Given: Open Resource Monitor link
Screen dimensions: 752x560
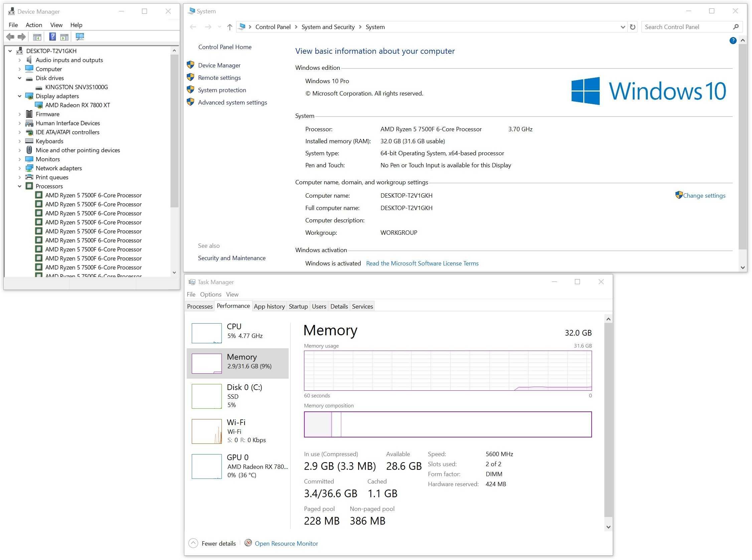Looking at the screenshot, I should (287, 543).
